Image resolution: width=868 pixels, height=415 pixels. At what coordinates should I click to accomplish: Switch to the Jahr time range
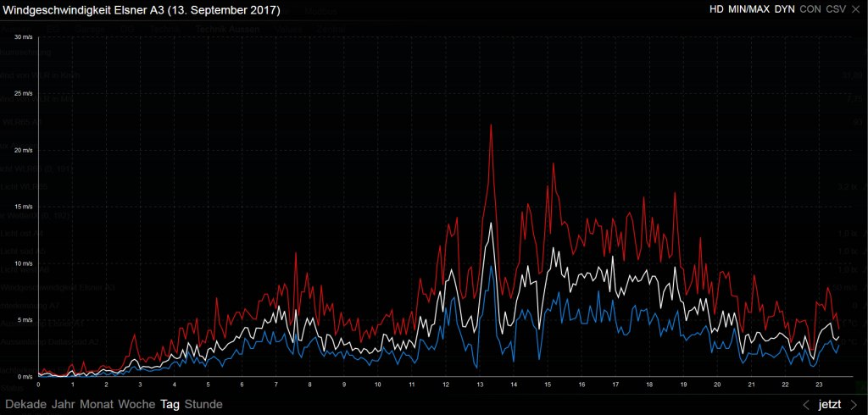[64, 405]
